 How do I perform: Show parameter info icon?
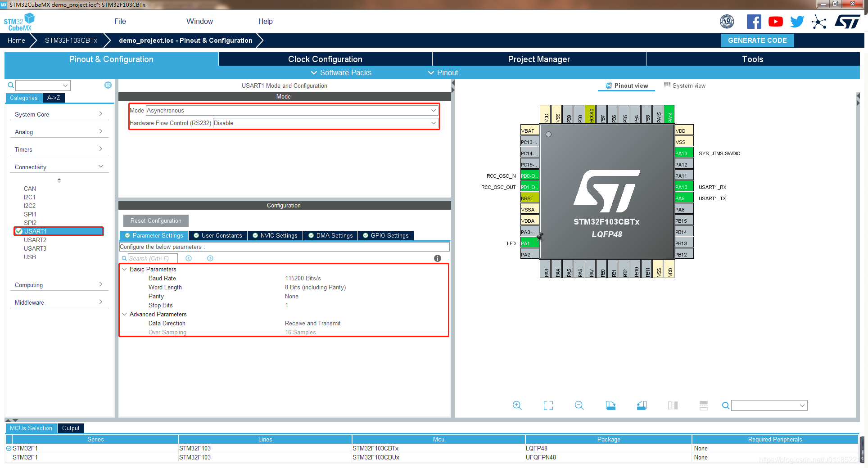[438, 258]
